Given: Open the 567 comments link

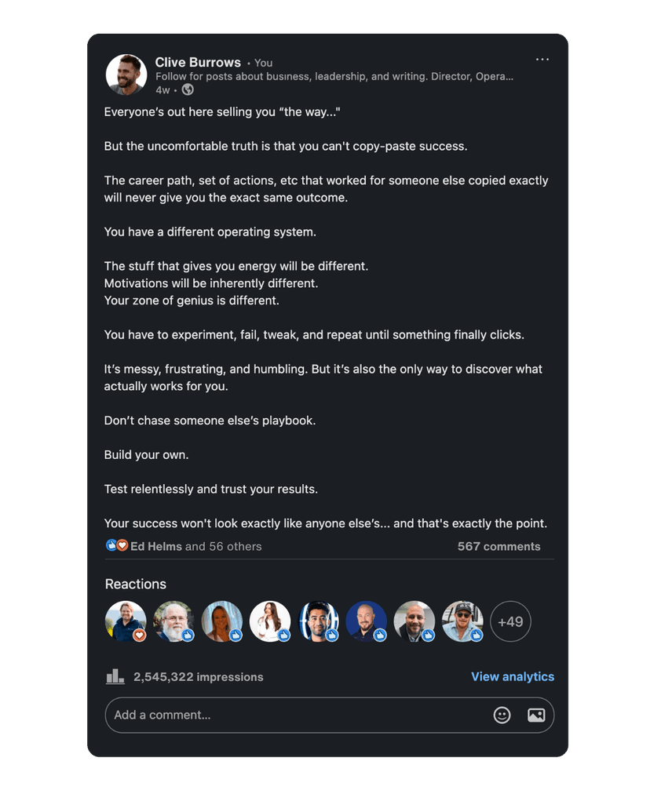Looking at the screenshot, I should [x=498, y=546].
